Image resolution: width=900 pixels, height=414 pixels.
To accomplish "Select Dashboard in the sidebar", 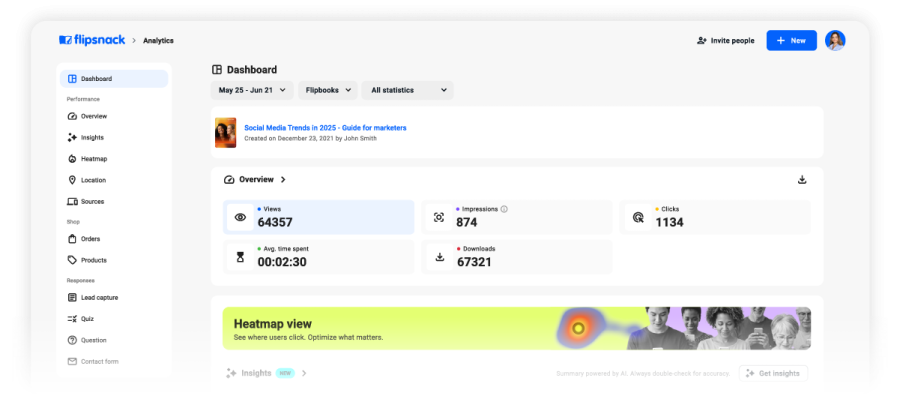I will (x=114, y=79).
